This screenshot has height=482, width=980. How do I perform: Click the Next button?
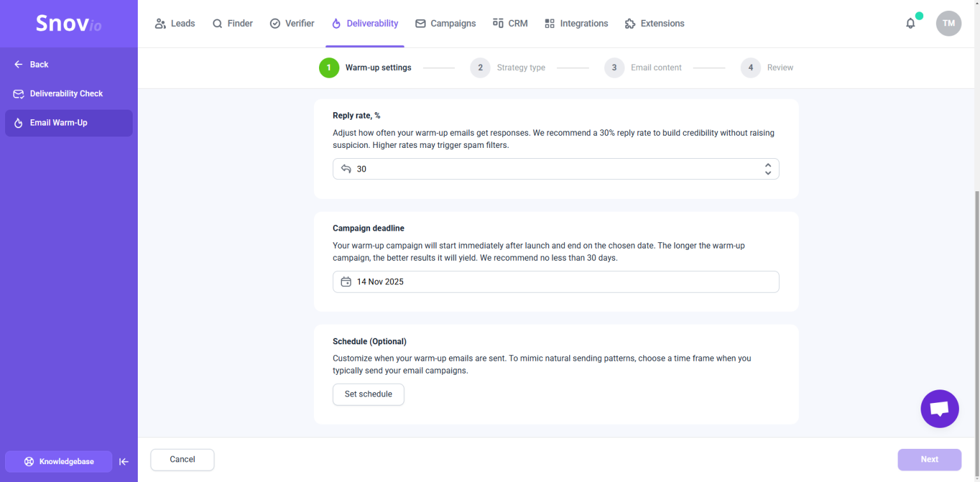point(929,460)
